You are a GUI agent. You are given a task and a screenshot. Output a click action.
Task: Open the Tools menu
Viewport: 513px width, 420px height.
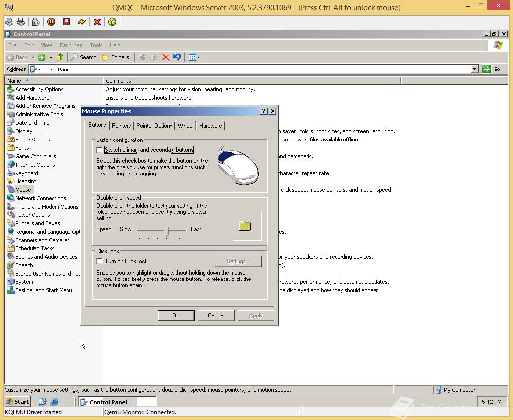coord(96,45)
